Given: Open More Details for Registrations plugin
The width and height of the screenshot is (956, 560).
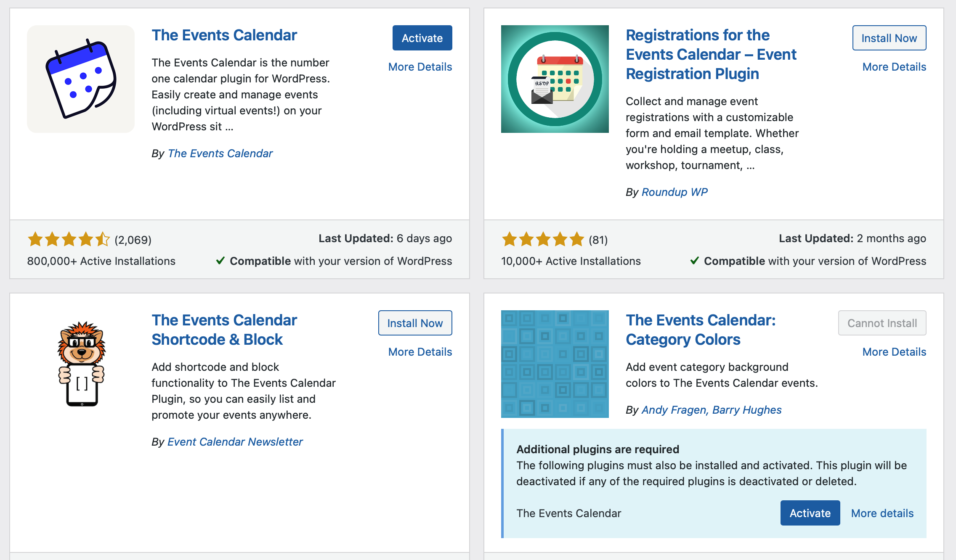Looking at the screenshot, I should pyautogui.click(x=894, y=67).
